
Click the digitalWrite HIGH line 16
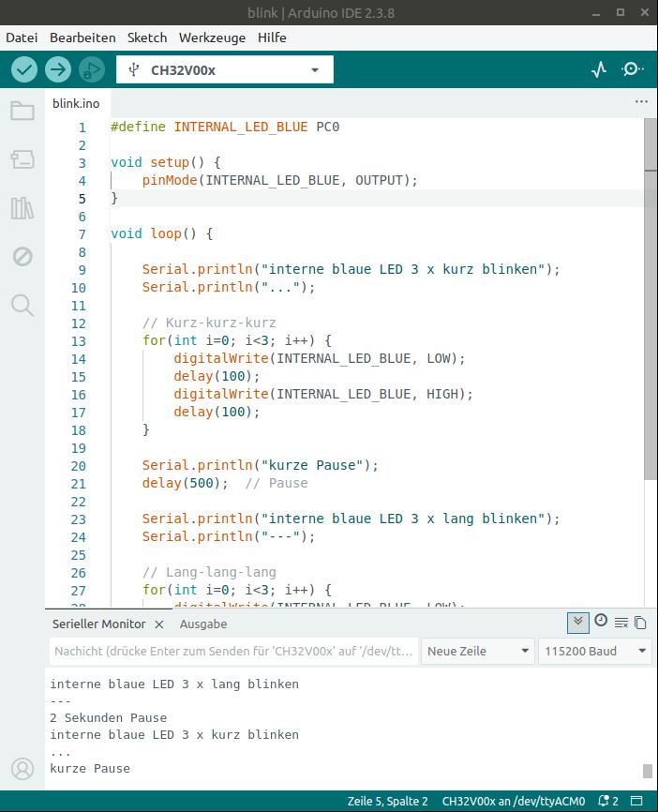[323, 394]
